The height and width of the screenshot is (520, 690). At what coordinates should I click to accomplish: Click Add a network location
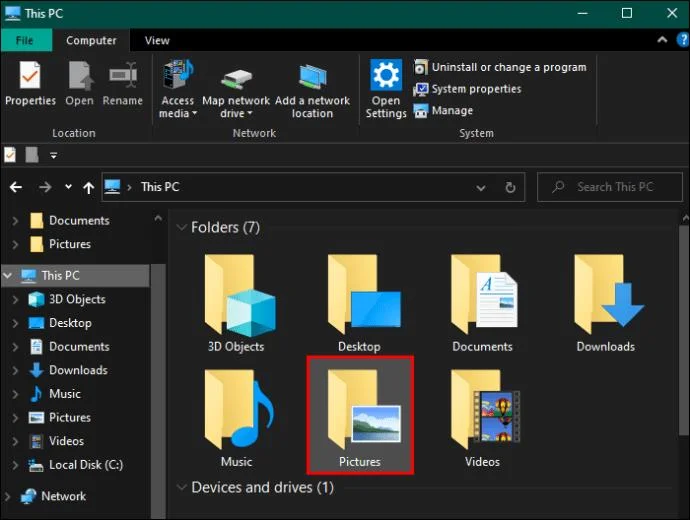tap(312, 89)
